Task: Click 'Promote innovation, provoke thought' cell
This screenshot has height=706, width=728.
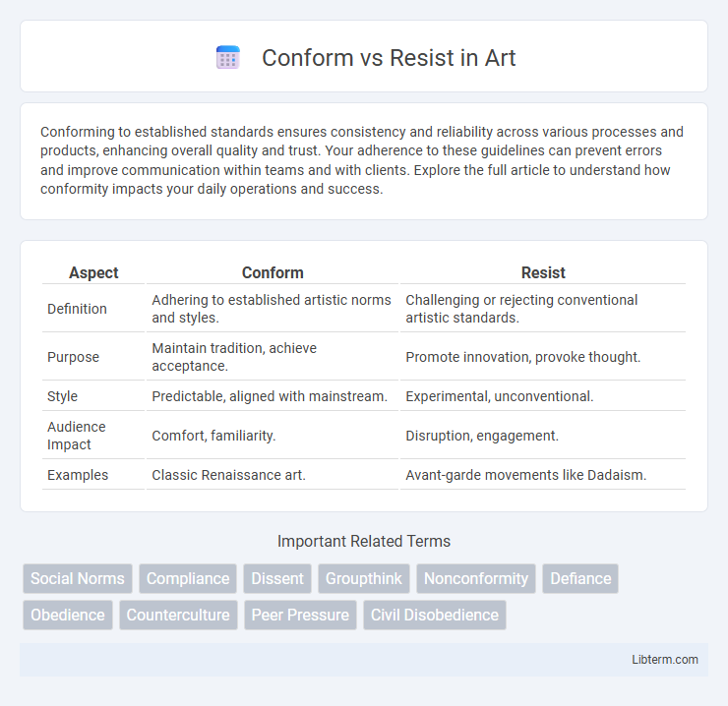Action: [543, 357]
